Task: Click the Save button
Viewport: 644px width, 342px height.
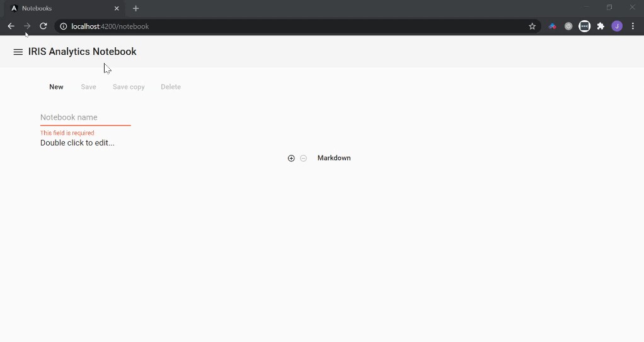Action: click(x=88, y=87)
